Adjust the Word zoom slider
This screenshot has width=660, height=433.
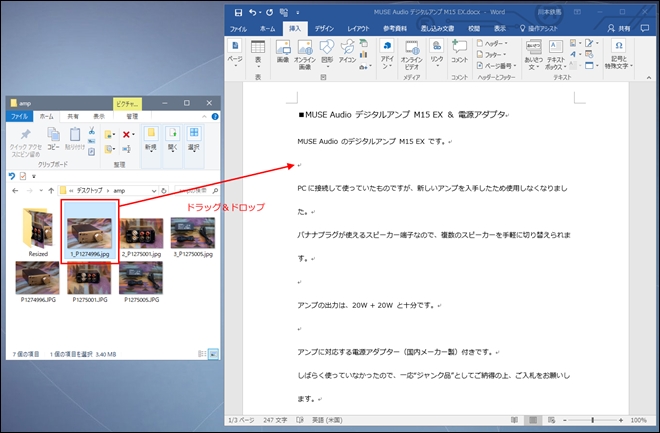[592, 418]
